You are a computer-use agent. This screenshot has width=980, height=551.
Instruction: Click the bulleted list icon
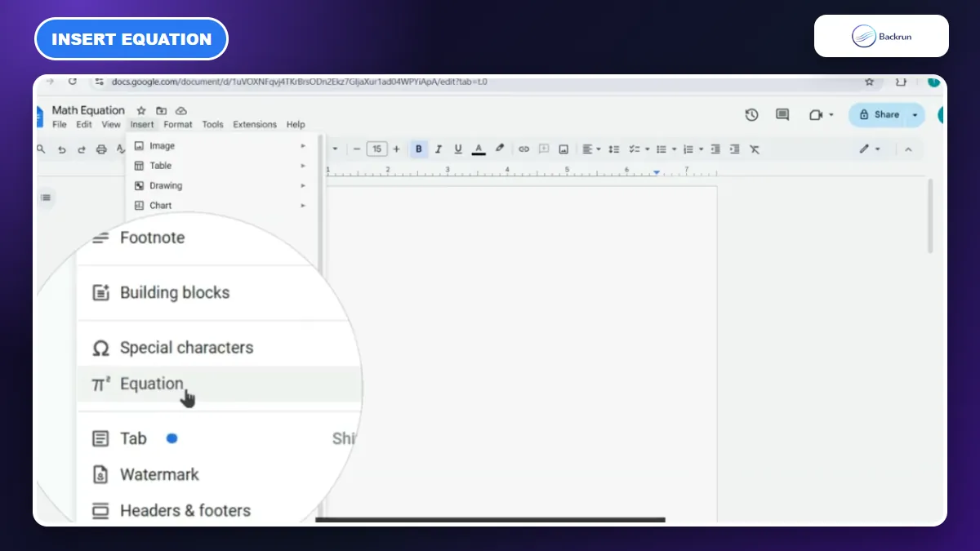click(x=661, y=149)
